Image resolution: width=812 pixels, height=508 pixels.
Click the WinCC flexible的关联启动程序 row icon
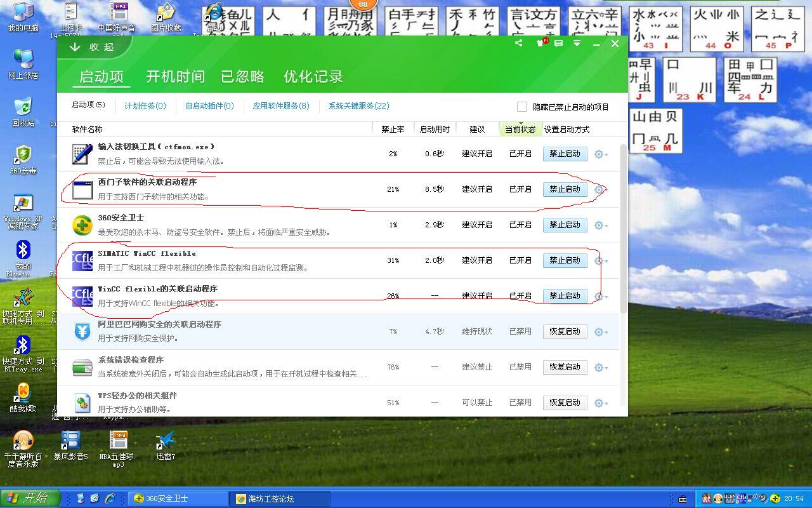pyautogui.click(x=82, y=297)
